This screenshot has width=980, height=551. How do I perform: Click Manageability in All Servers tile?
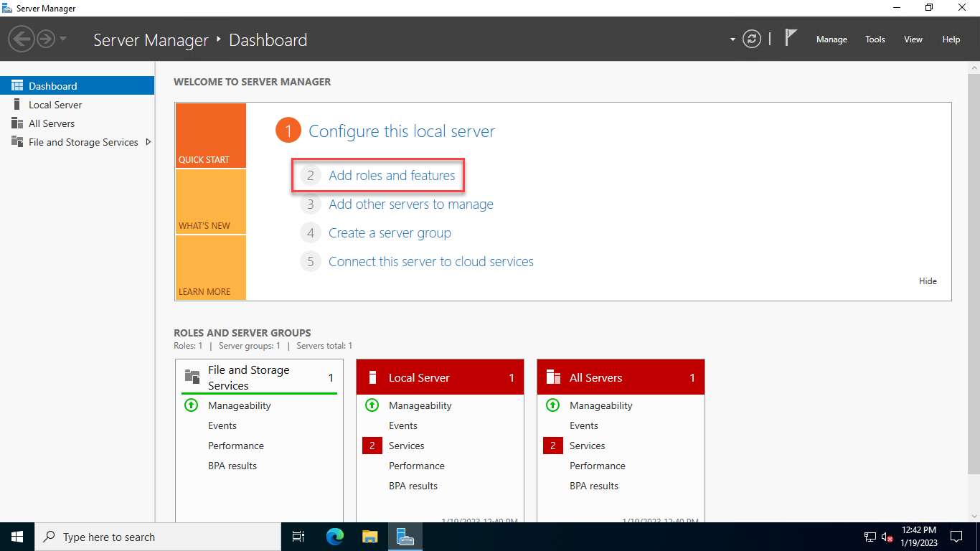click(601, 405)
